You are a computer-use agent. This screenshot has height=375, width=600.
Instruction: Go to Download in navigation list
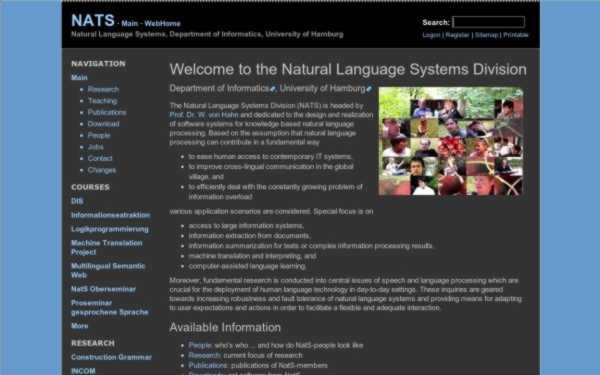104,124
